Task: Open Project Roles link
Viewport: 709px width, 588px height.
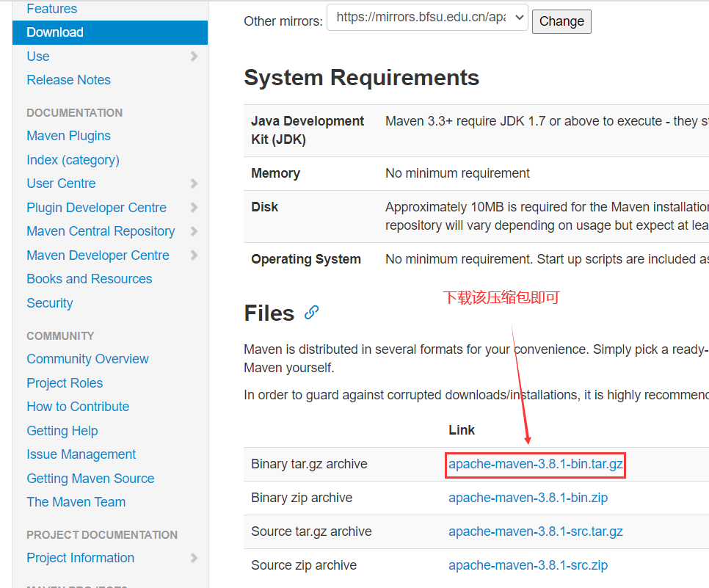Action: [x=65, y=383]
